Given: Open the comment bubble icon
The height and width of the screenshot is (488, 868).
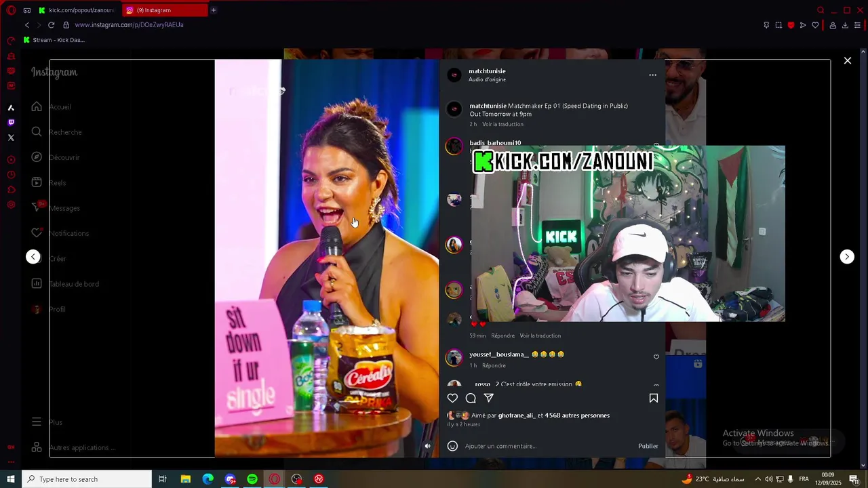Looking at the screenshot, I should click(x=471, y=399).
